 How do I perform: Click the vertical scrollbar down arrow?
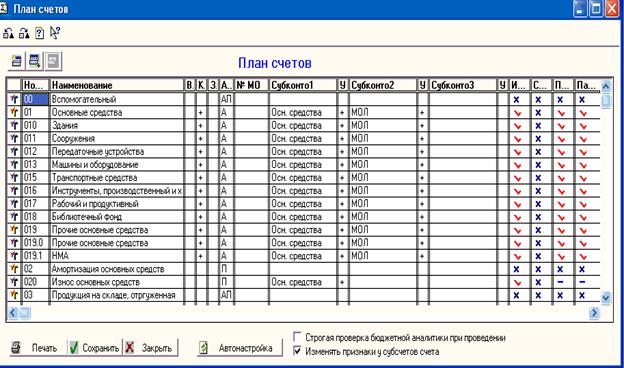point(606,297)
